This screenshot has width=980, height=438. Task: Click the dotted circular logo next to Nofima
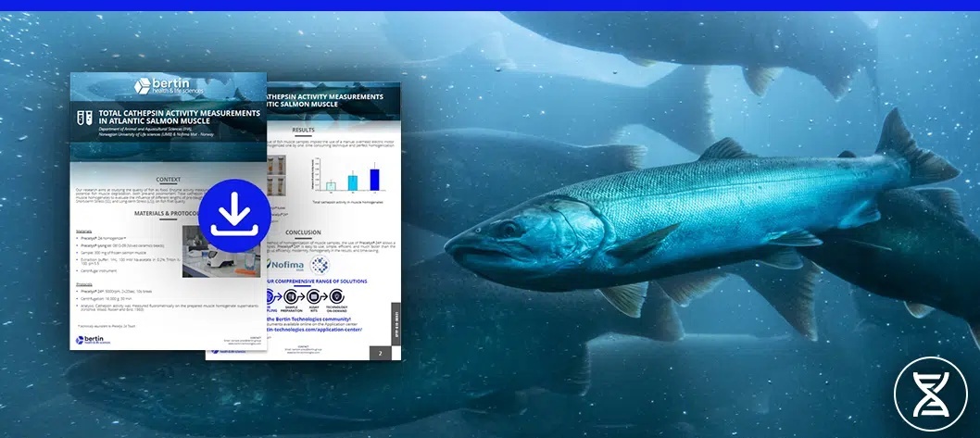click(x=320, y=264)
